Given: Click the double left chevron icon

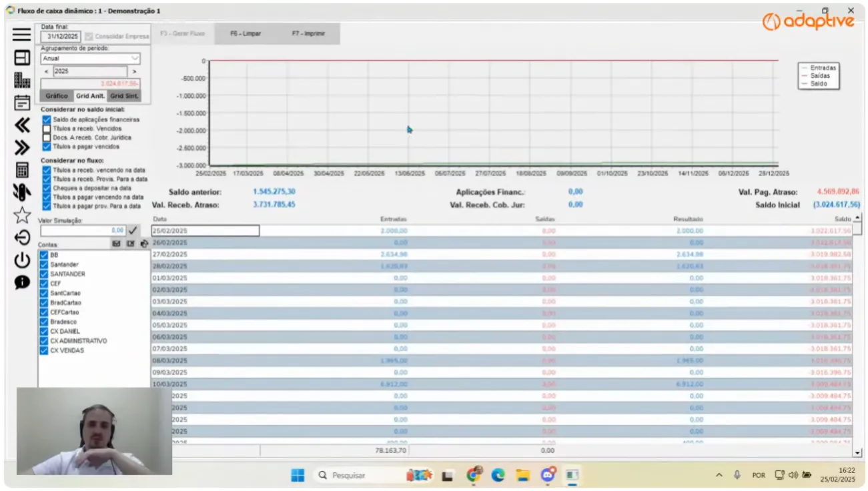Looking at the screenshot, I should point(21,125).
